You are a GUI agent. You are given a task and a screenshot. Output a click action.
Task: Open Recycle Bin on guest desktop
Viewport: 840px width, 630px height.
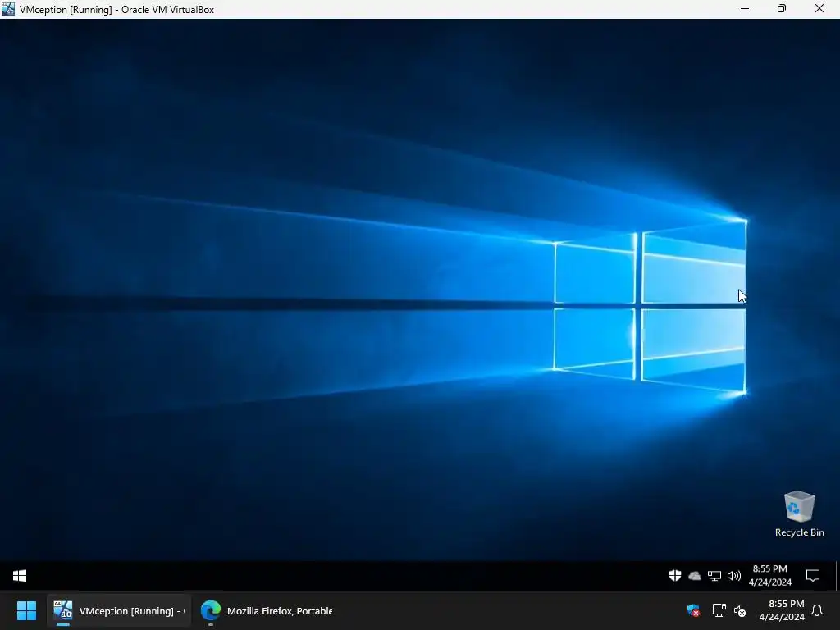click(x=799, y=514)
